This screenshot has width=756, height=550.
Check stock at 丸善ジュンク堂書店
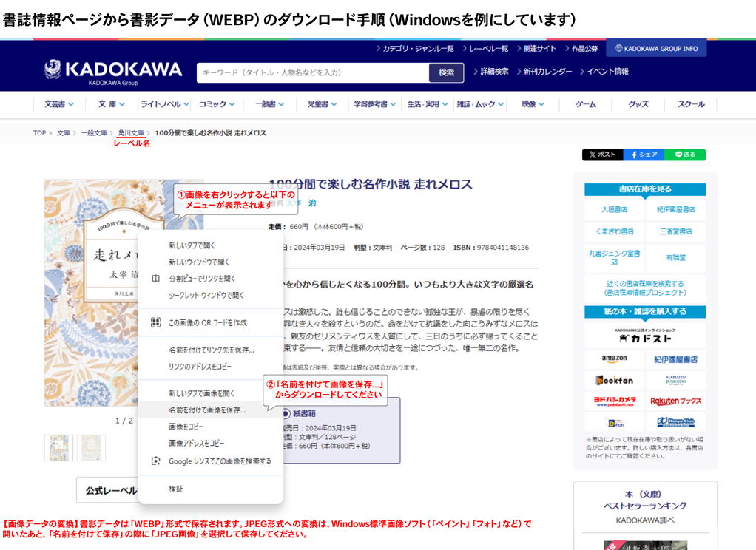614,257
